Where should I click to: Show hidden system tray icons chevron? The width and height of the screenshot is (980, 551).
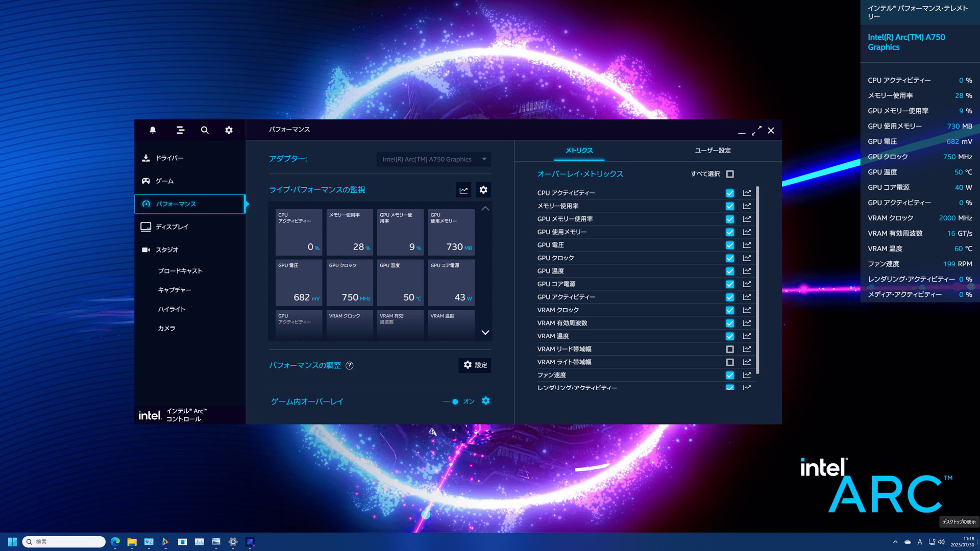click(x=895, y=542)
